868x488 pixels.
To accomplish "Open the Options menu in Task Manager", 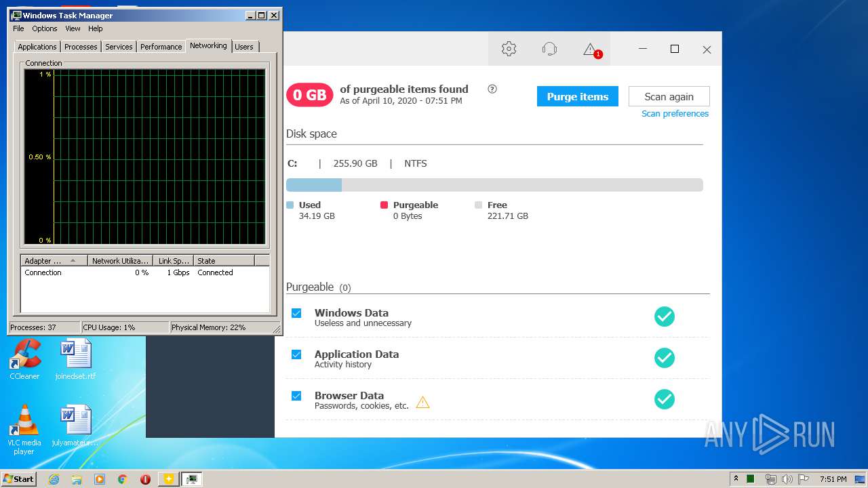I will (45, 28).
